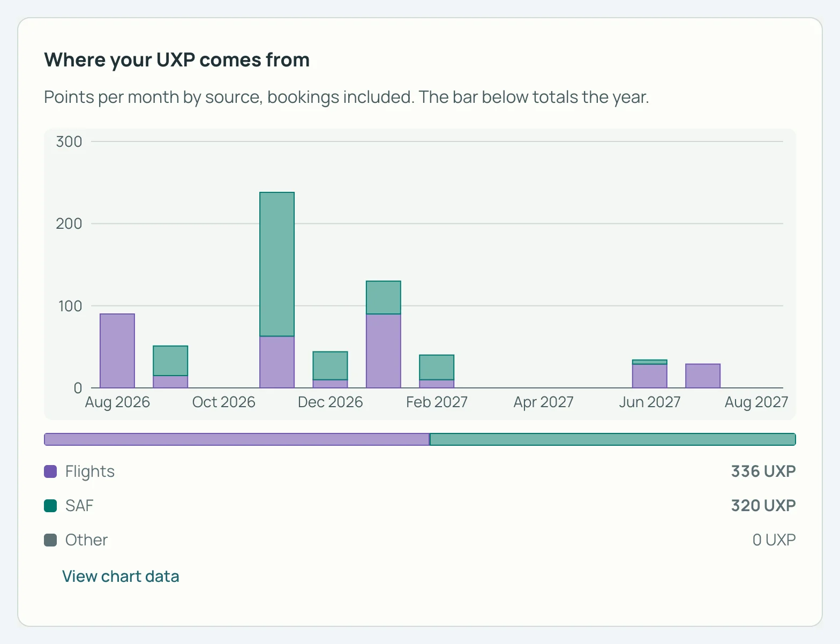Click the 200 y-axis label
The height and width of the screenshot is (644, 840).
click(x=69, y=224)
